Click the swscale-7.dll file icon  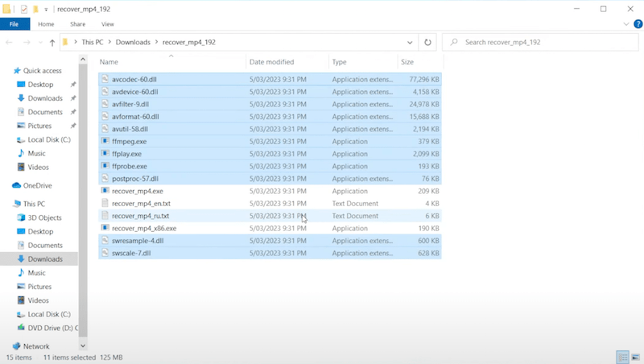(x=105, y=253)
